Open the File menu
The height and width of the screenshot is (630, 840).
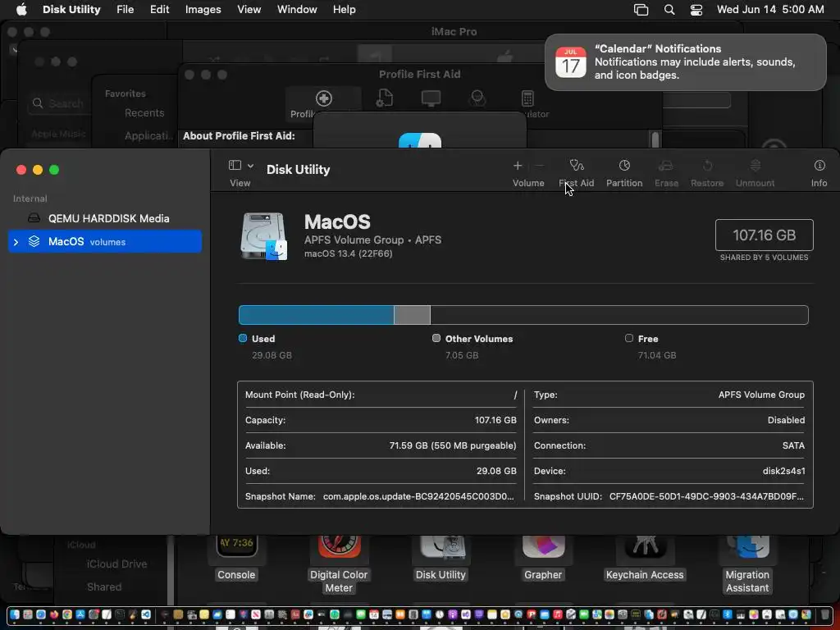click(x=125, y=10)
